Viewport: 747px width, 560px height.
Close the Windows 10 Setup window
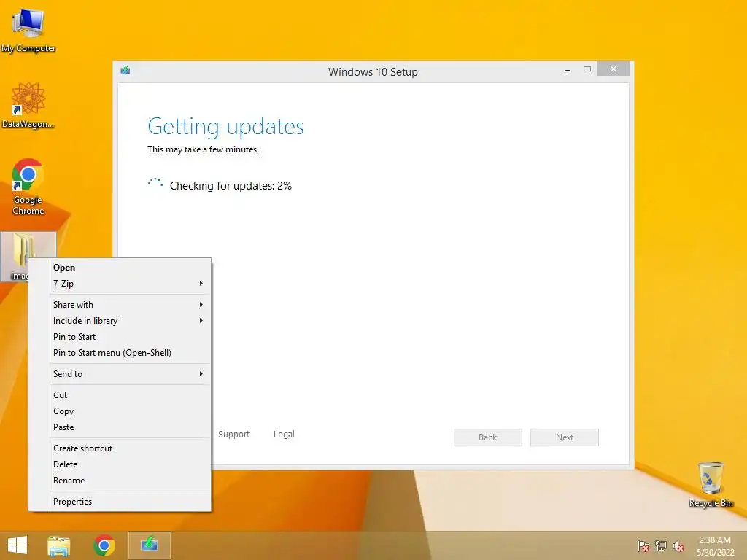pyautogui.click(x=613, y=69)
